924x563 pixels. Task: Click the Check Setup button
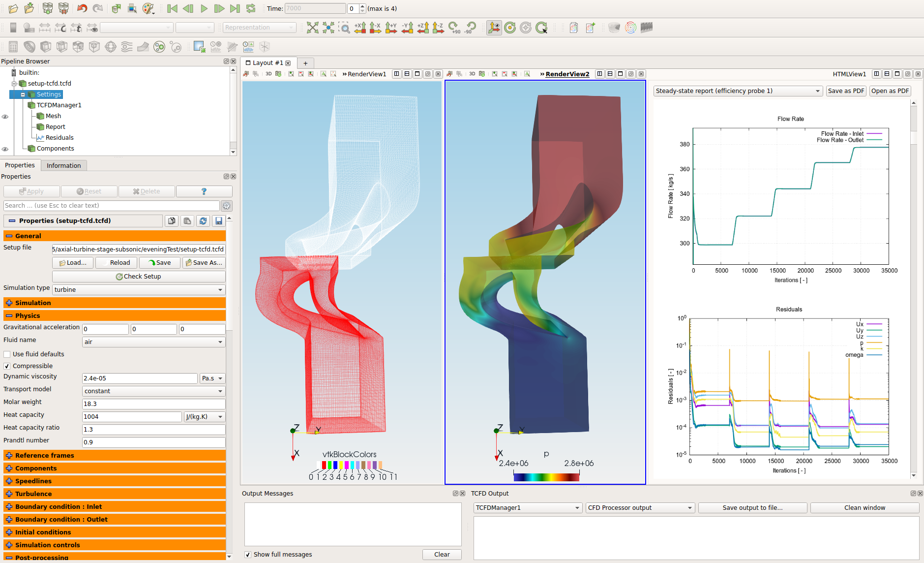click(139, 277)
